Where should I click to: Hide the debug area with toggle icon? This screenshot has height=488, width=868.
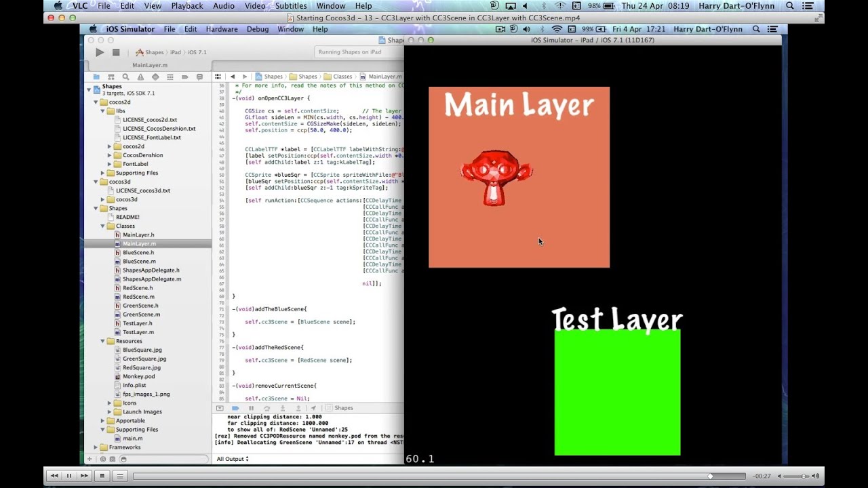(x=220, y=408)
